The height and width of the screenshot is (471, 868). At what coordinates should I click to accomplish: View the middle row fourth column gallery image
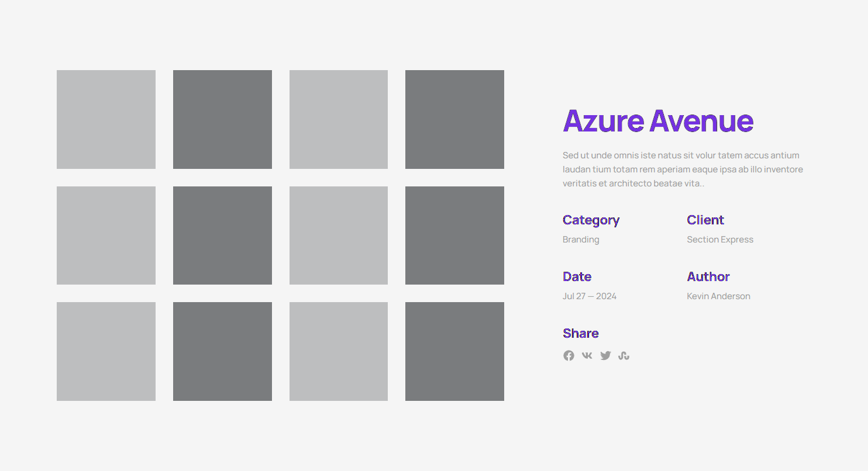click(454, 235)
